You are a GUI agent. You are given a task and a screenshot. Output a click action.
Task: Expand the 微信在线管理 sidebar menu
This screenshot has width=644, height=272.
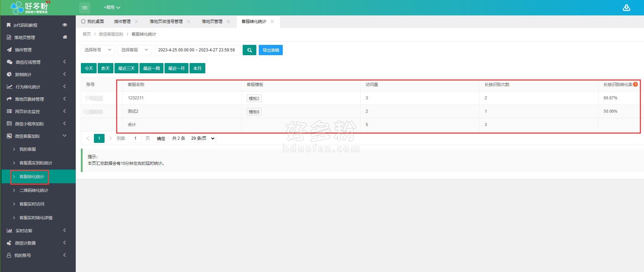38,62
